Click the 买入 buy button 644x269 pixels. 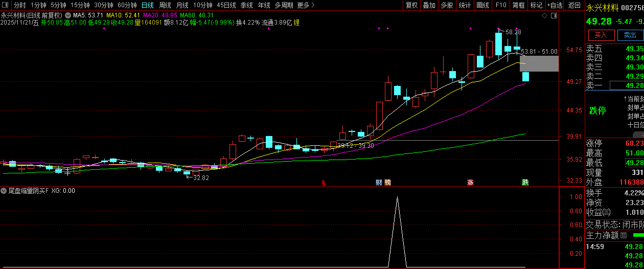pos(601,35)
